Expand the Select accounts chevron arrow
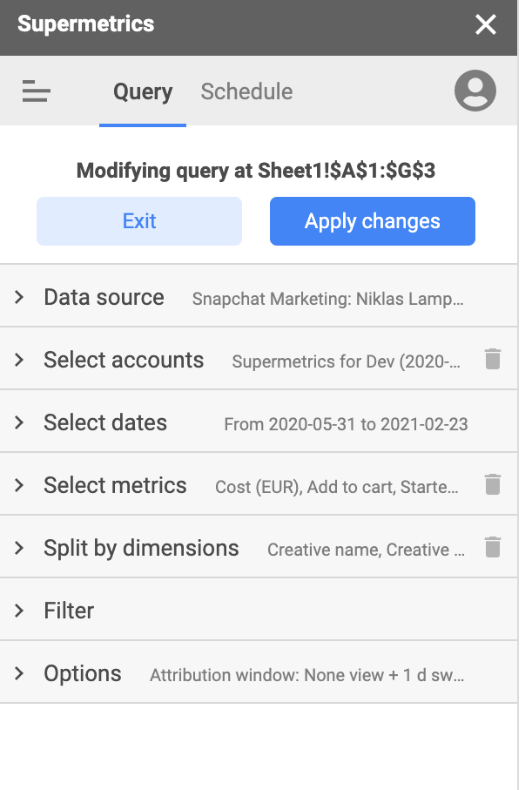The width and height of the screenshot is (532, 790). (19, 360)
